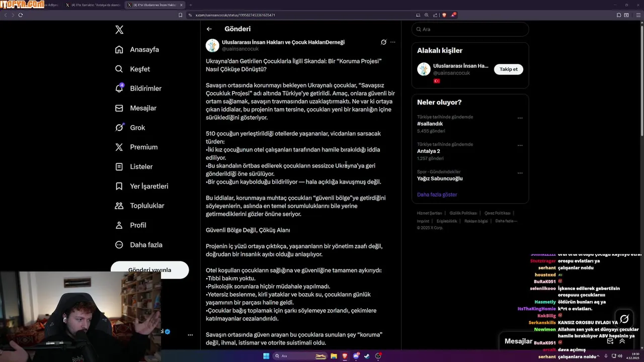Bookmark this page icon in address bar
The image size is (644, 362).
[x=181, y=15]
